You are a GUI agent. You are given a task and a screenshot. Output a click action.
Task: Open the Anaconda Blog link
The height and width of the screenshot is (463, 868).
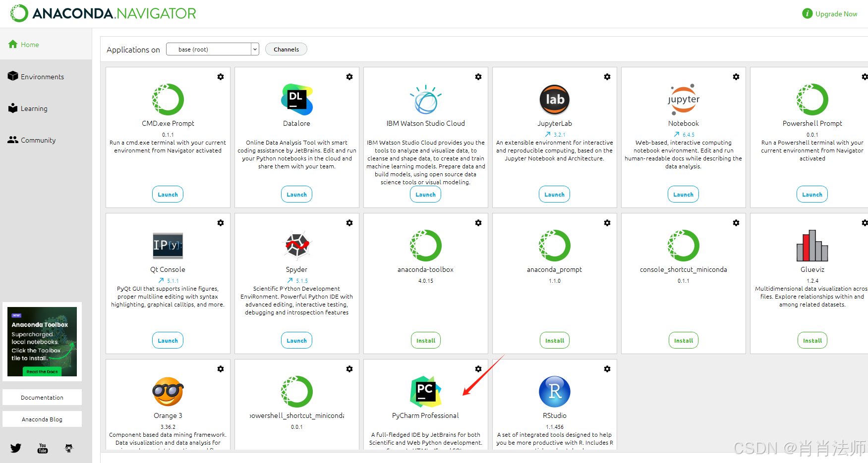pyautogui.click(x=42, y=419)
